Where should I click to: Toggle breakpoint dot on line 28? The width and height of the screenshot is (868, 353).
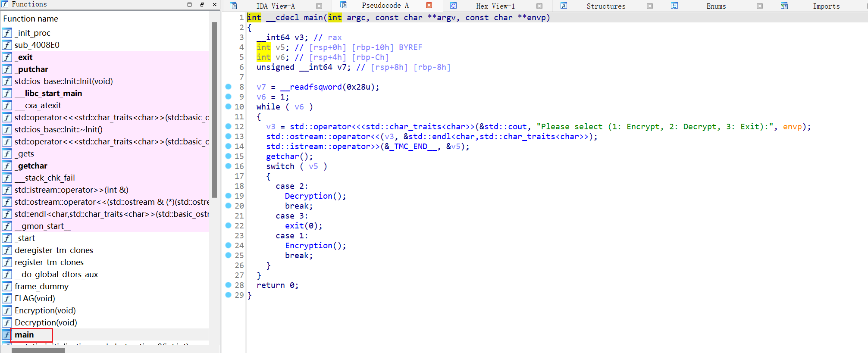pyautogui.click(x=229, y=285)
